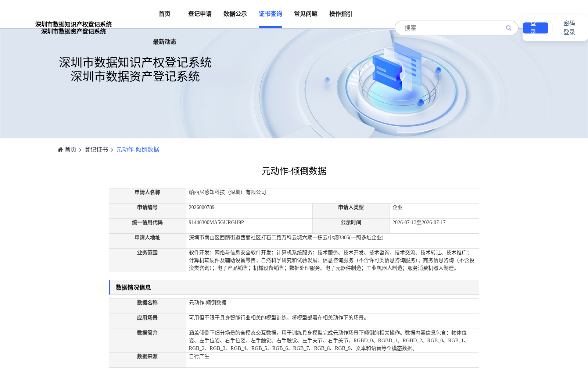Click the 统一信用代码 label cell

(x=147, y=226)
